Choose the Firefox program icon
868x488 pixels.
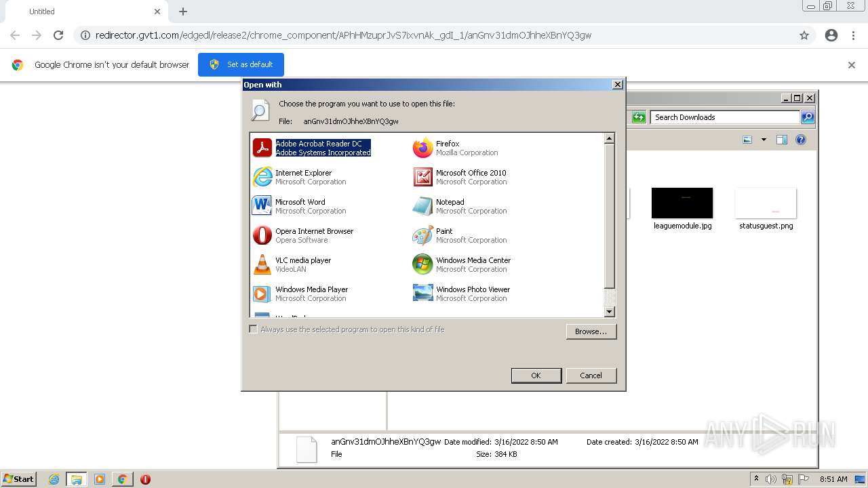coord(422,148)
